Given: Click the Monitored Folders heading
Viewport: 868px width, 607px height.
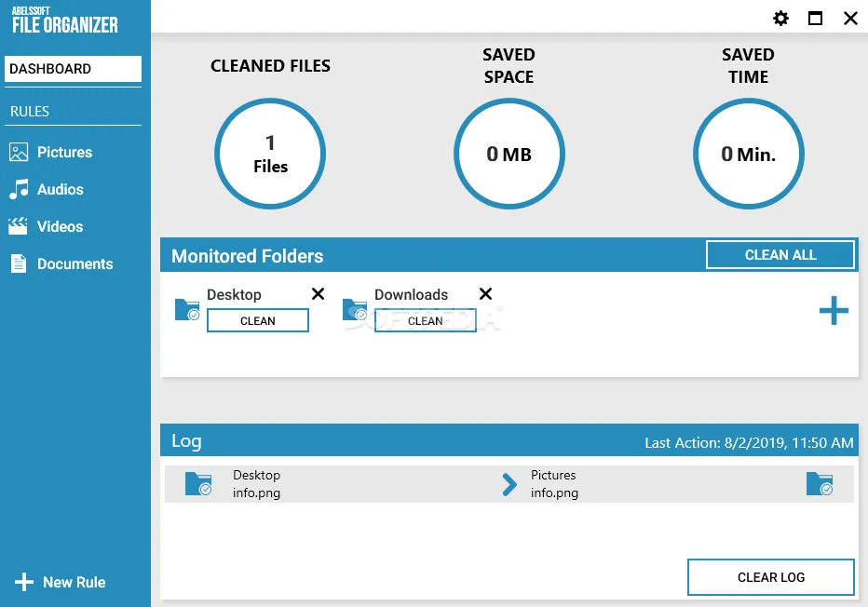Looking at the screenshot, I should pyautogui.click(x=248, y=256).
